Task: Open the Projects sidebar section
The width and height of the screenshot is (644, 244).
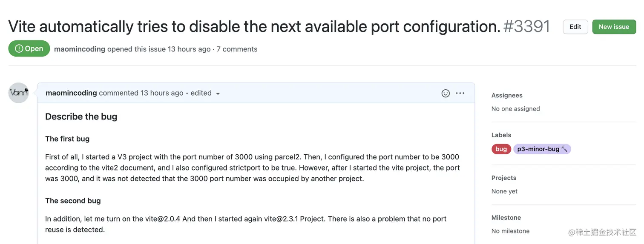Action: (x=504, y=178)
